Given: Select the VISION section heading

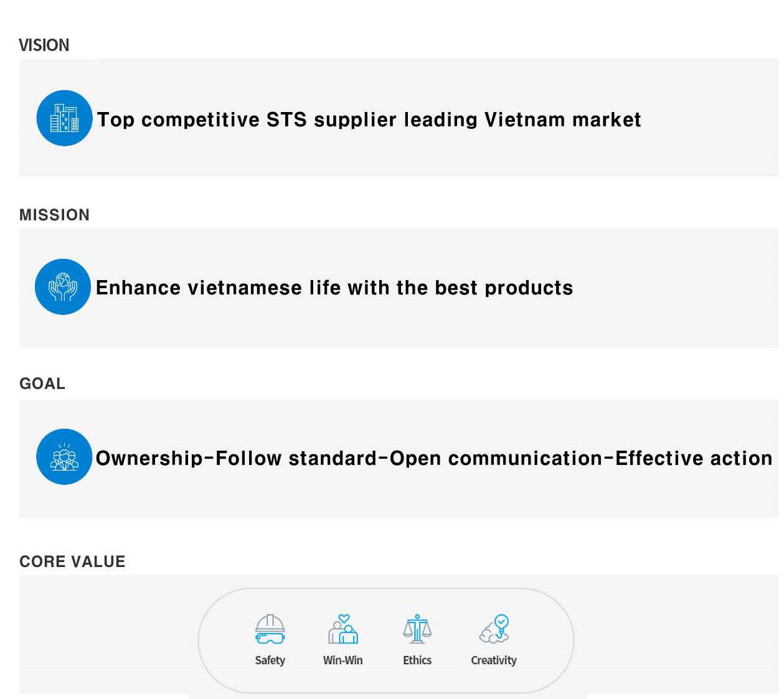Looking at the screenshot, I should coord(44,45).
